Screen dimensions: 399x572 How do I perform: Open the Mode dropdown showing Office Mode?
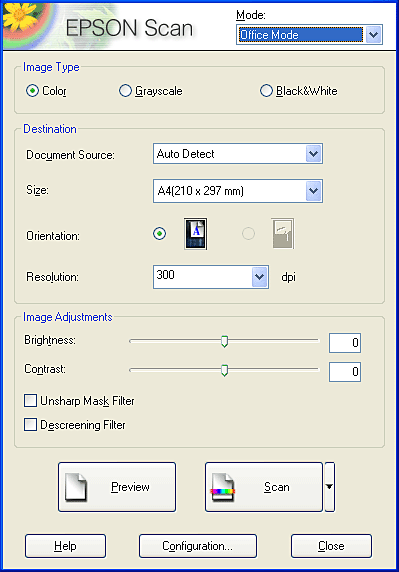click(309, 35)
